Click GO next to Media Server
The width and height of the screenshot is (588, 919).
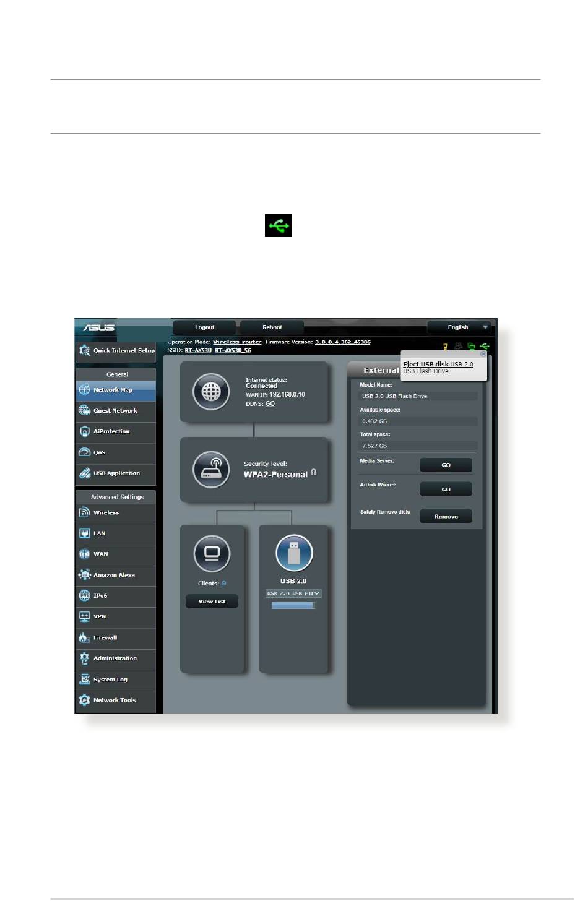[446, 465]
